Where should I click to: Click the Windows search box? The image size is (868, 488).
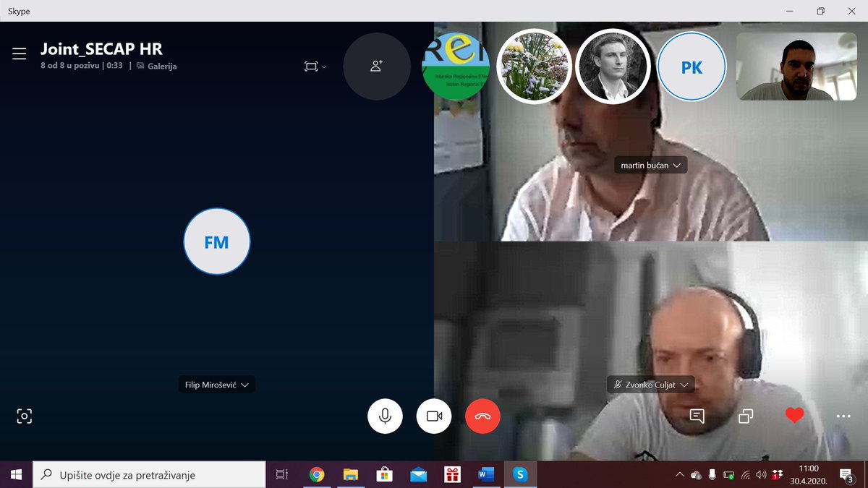(x=149, y=475)
